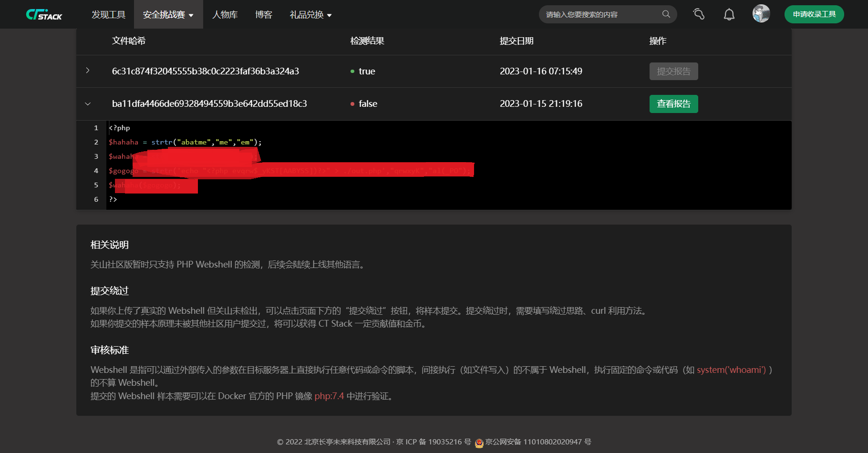The width and height of the screenshot is (868, 453).
Task: Click inside the search input field
Action: pyautogui.click(x=596, y=14)
